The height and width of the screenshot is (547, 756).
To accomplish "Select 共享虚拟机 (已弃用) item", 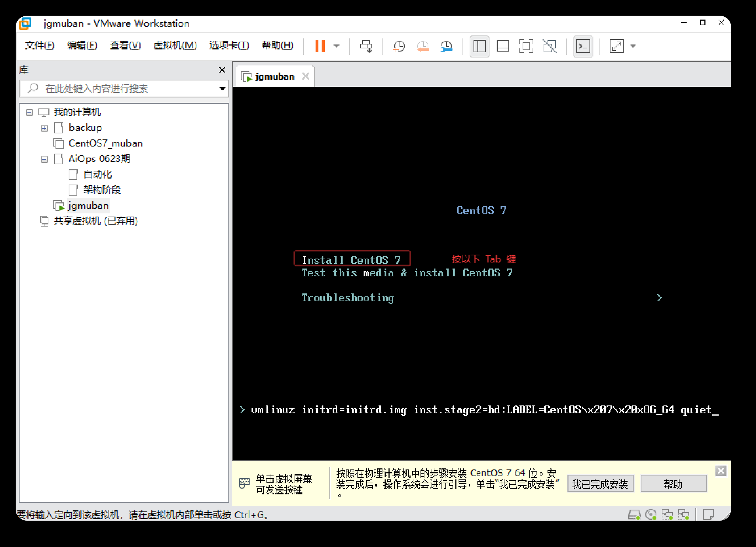I will point(96,221).
